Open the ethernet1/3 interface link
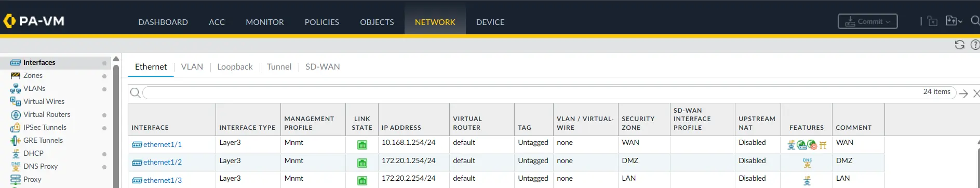980x188 pixels. pos(162,180)
